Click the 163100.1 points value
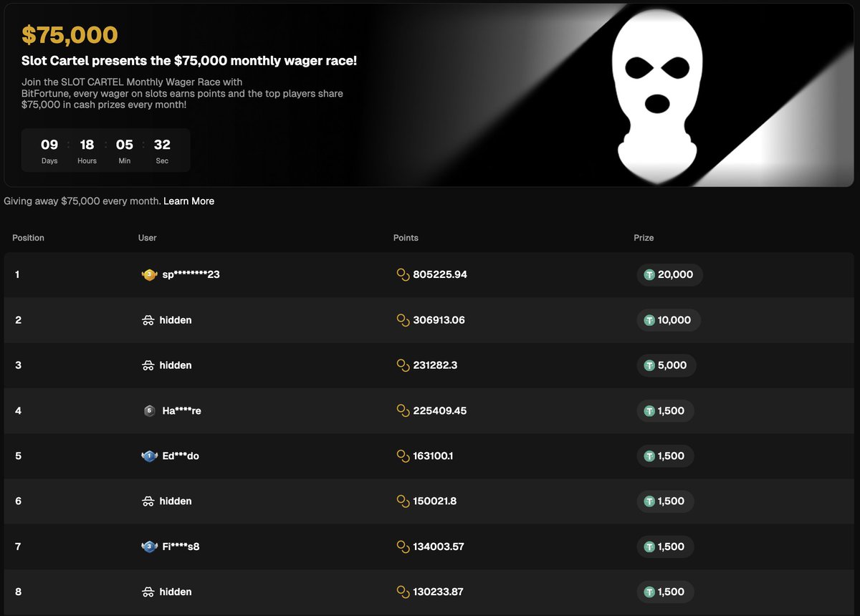Screen dimensions: 860x616 pos(433,456)
